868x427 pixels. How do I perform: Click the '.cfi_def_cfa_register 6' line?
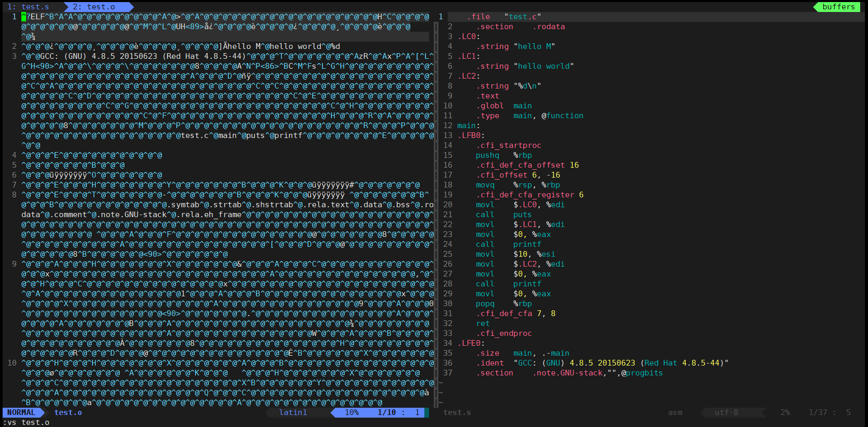[530, 195]
